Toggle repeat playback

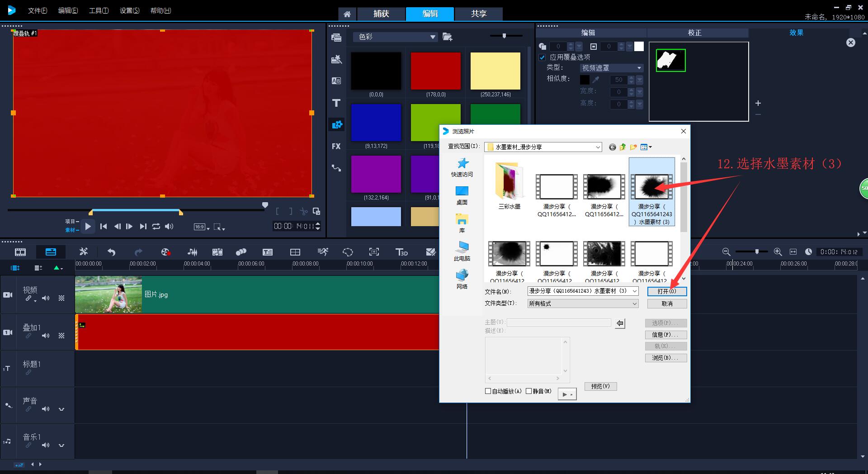point(156,226)
